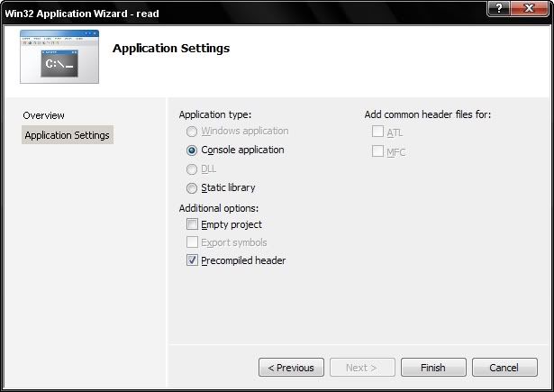Select the DLL application type
The height and width of the screenshot is (392, 554).
click(x=191, y=169)
